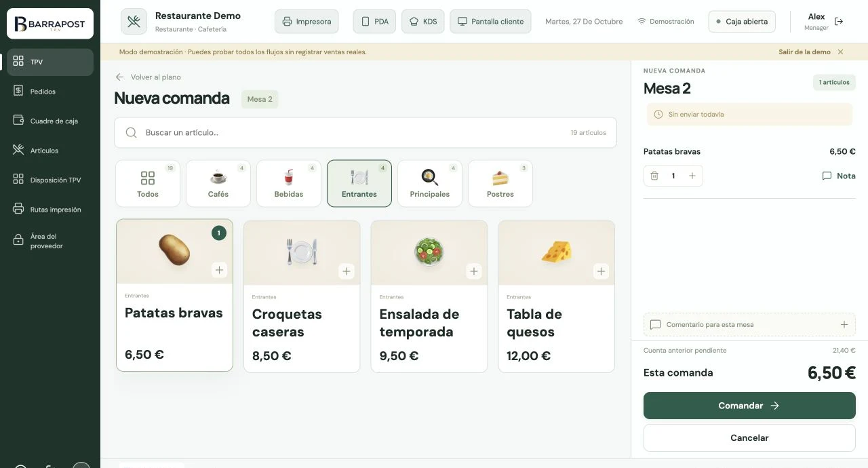868x468 pixels.
Task: Add Croquetas caseras with plus icon
Action: tap(347, 271)
